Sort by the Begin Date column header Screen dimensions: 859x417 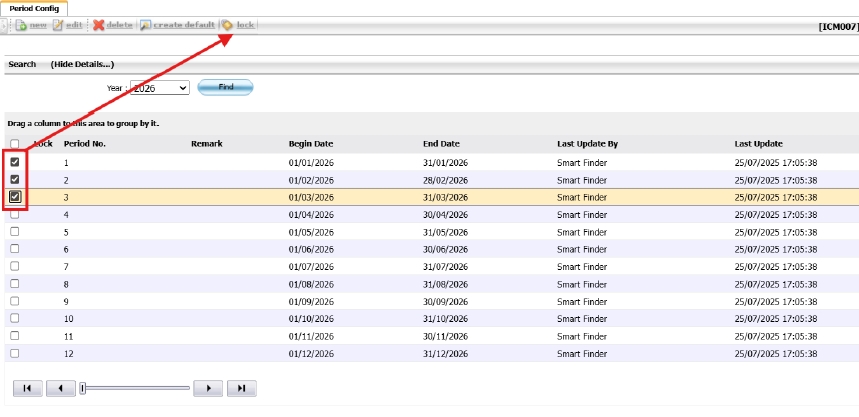(311, 144)
